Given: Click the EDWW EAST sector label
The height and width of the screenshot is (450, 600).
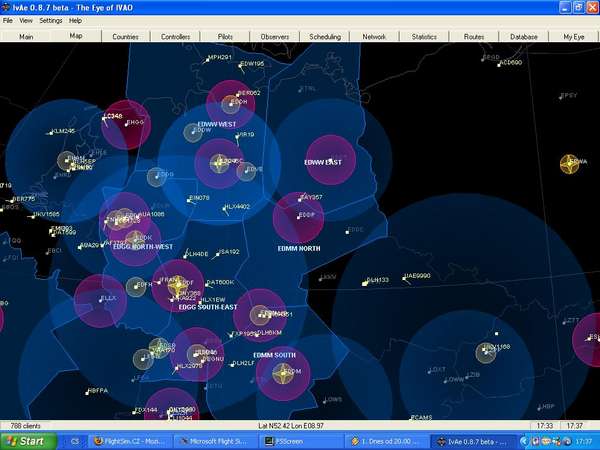Looking at the screenshot, I should click(x=323, y=162).
